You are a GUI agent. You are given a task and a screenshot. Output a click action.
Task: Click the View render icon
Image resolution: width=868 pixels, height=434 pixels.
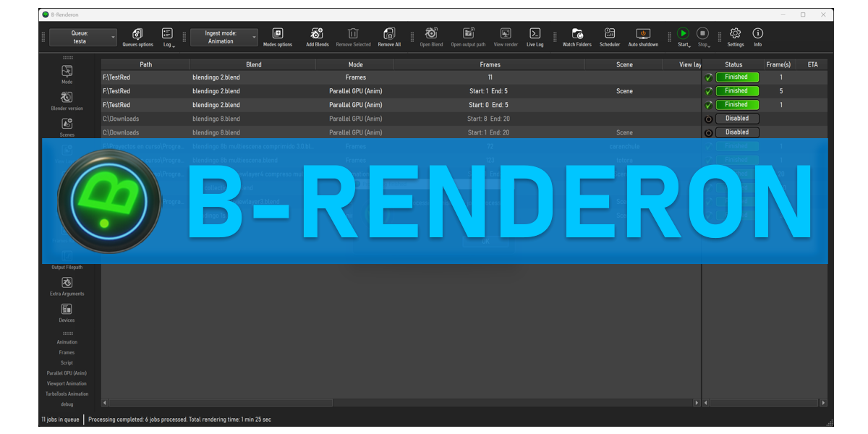[x=506, y=33]
